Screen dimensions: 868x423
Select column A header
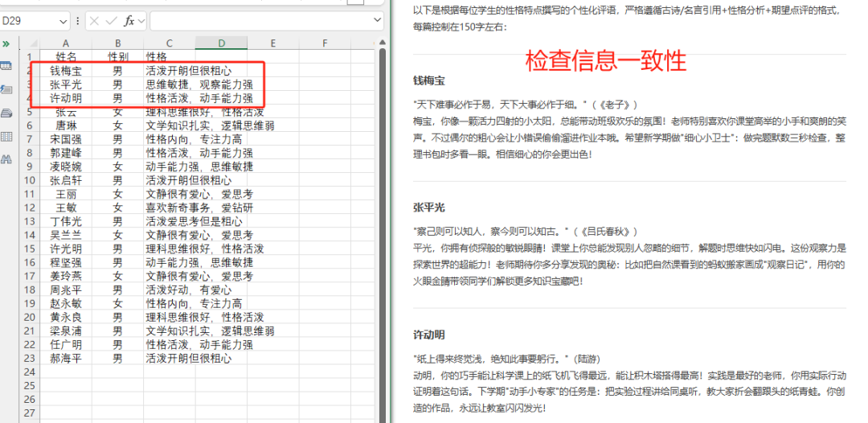click(66, 43)
